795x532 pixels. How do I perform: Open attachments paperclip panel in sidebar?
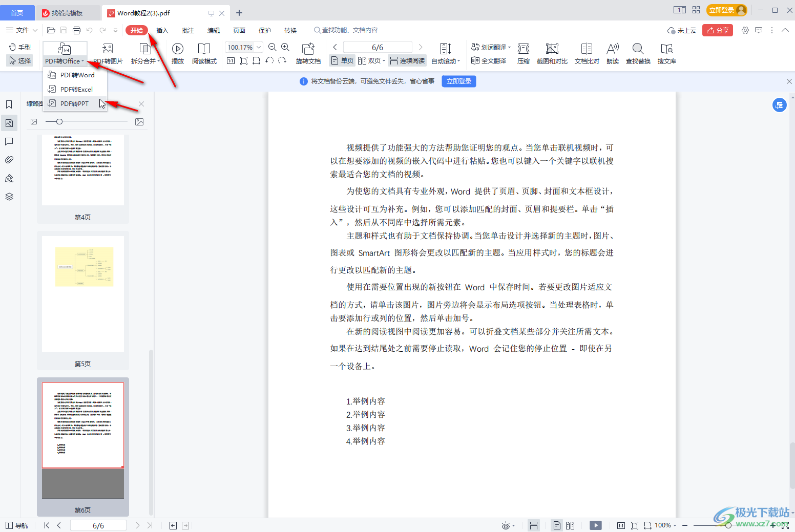[x=9, y=160]
